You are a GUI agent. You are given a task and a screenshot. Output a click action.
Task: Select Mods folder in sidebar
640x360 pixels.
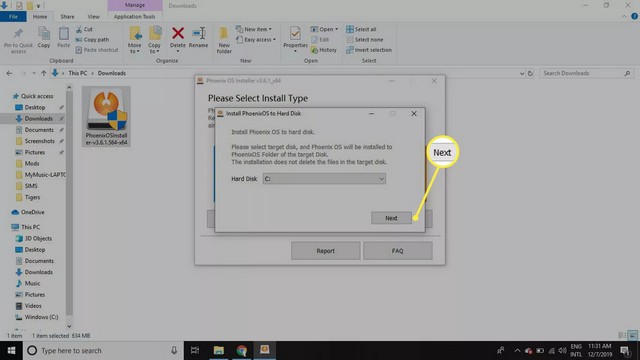click(x=32, y=163)
